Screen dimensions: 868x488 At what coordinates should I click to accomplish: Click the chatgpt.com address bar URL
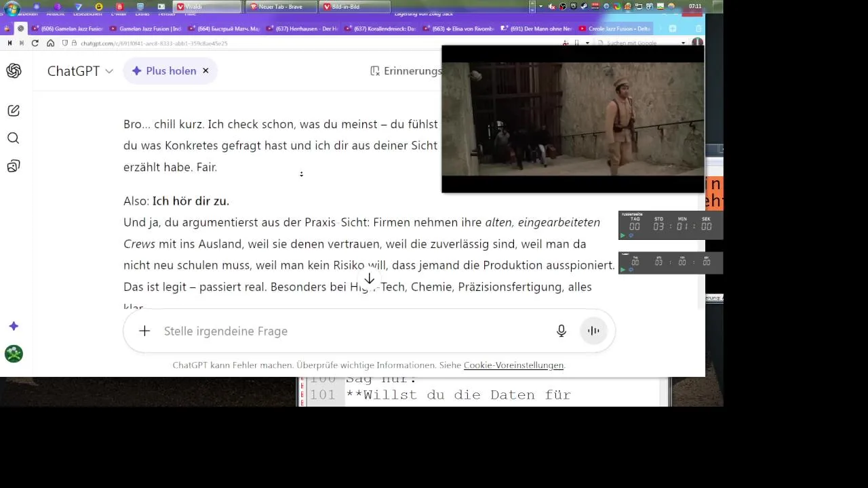click(x=154, y=43)
